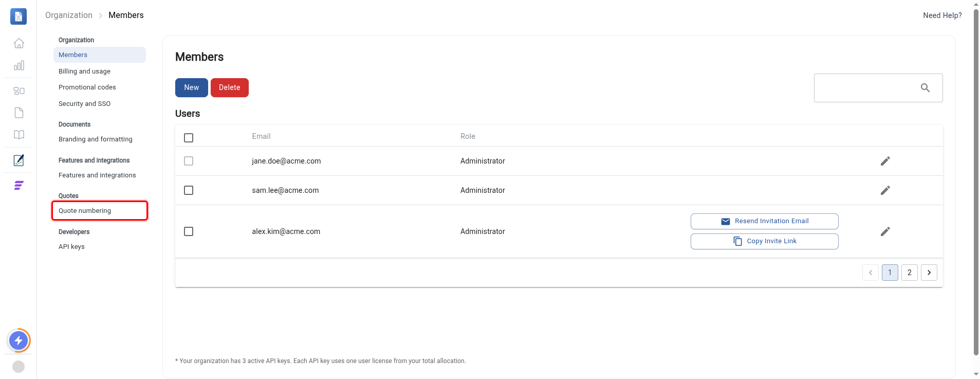This screenshot has height=379, width=980.
Task: Click Members in the breadcrumb
Action: coord(126,15)
